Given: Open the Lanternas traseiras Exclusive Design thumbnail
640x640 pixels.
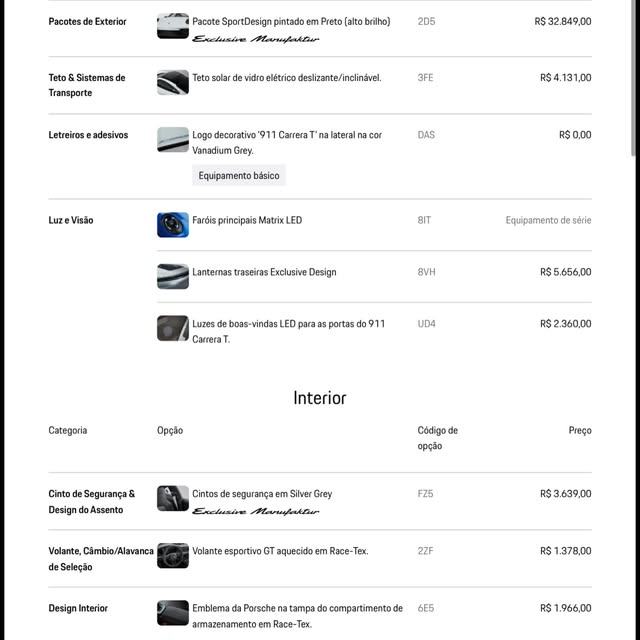Looking at the screenshot, I should 173,276.
